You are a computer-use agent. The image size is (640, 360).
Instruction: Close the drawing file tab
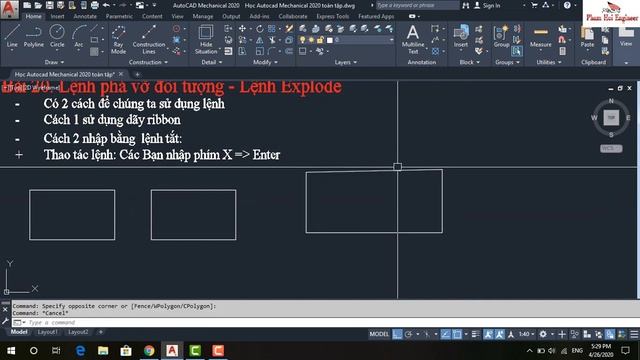tap(121, 74)
